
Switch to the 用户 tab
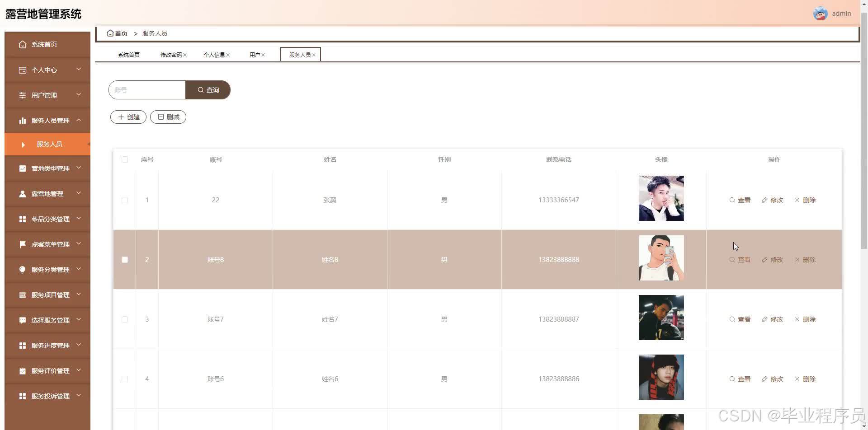(255, 55)
